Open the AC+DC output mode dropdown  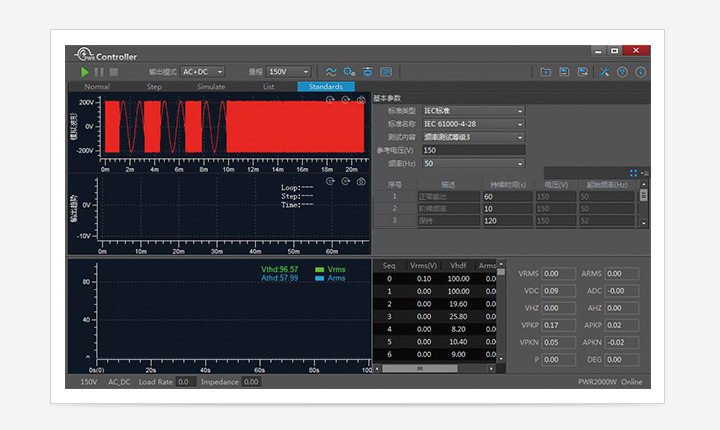[x=202, y=72]
